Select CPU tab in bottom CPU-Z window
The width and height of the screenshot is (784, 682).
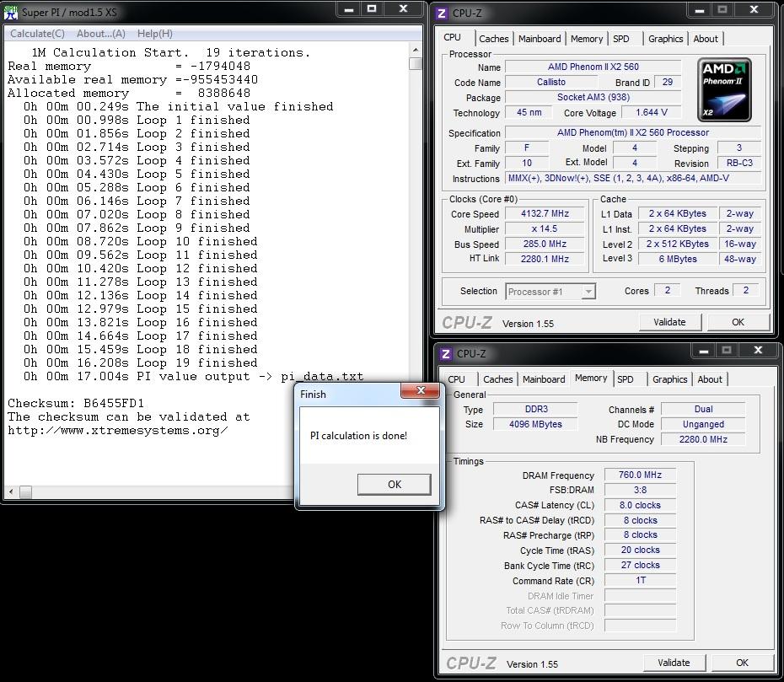(x=456, y=379)
